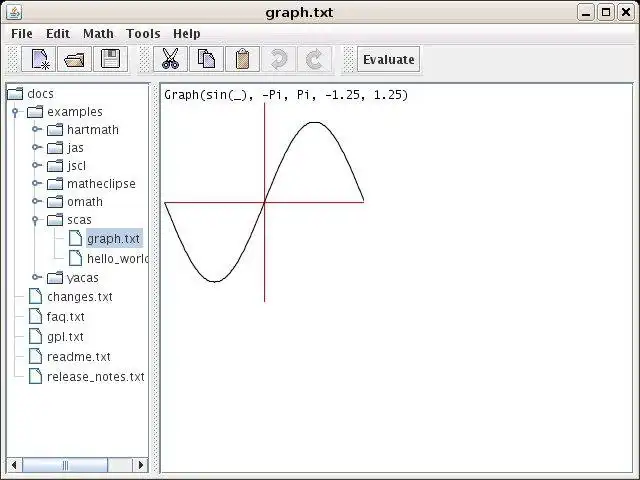
Task: Select faq.txt label in the tree
Action: pyautogui.click(x=66, y=317)
